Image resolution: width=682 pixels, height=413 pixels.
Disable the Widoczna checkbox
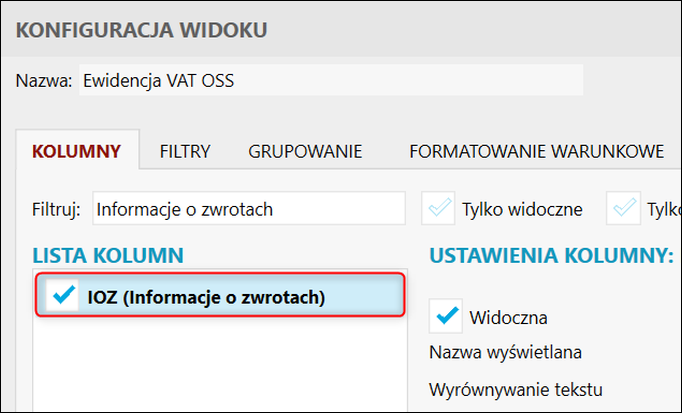point(445,316)
